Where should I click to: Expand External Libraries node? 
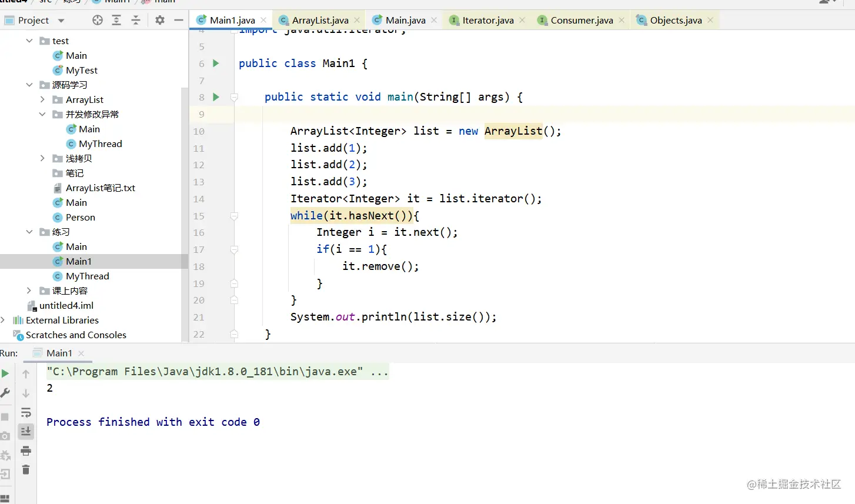pos(3,320)
